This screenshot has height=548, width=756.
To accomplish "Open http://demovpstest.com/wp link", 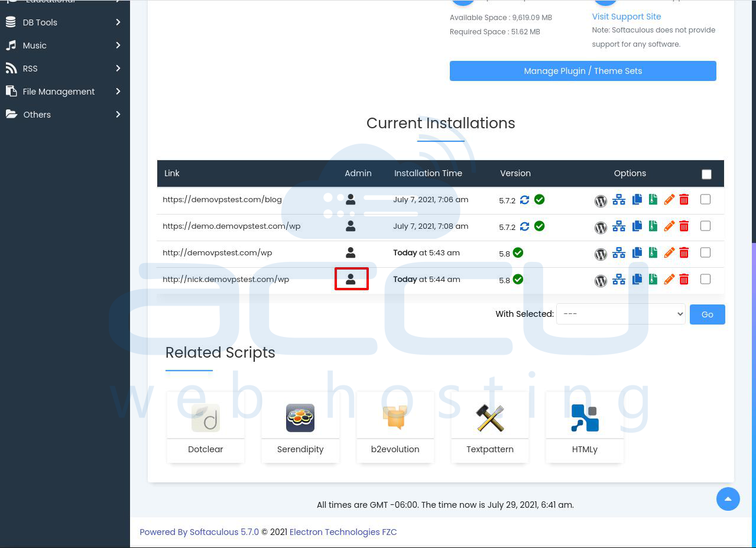I will point(218,252).
